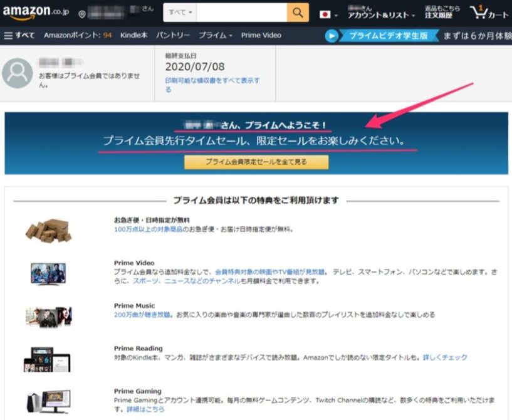Image resolution: width=512 pixels, height=420 pixels.
Task: Click the Prime Music benefit heading
Action: click(134, 306)
